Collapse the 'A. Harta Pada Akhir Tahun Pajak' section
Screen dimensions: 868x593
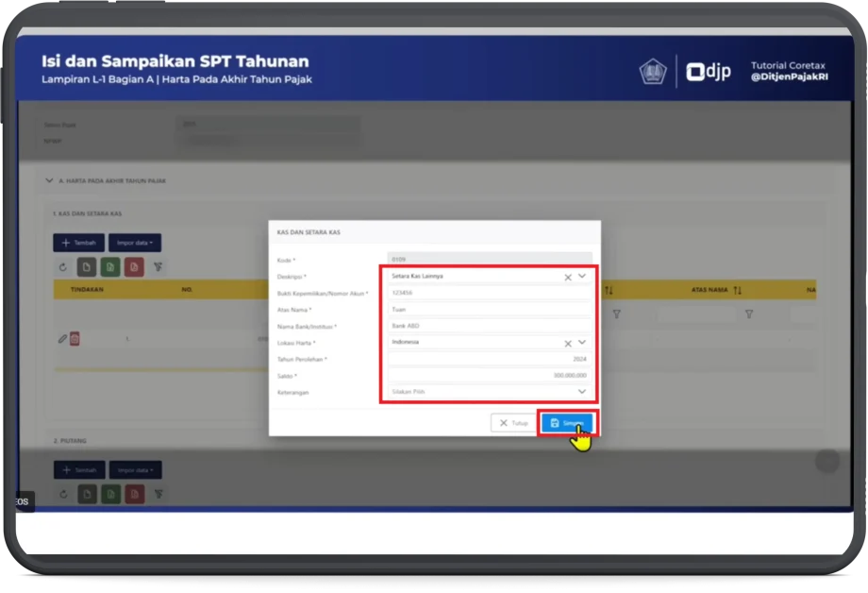[x=49, y=180]
